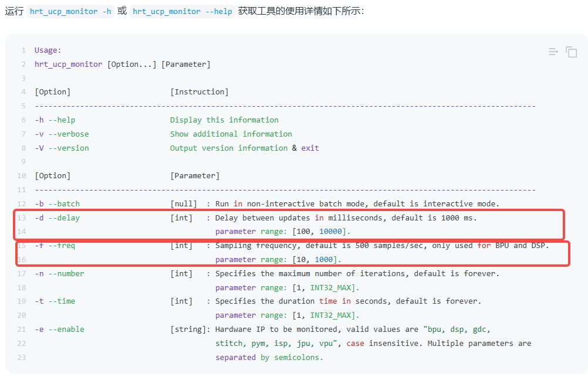
Task: Click the "[Parameter]" header on line 10
Action: (x=195, y=176)
